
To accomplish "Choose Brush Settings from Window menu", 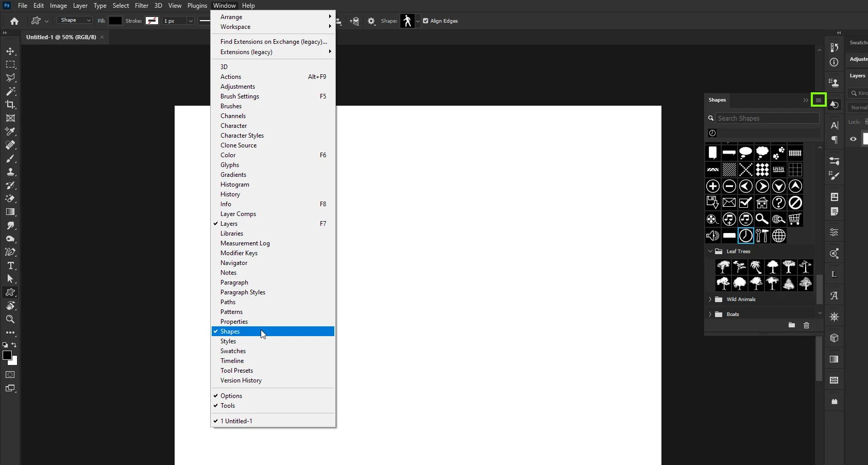I will pyautogui.click(x=273, y=96).
